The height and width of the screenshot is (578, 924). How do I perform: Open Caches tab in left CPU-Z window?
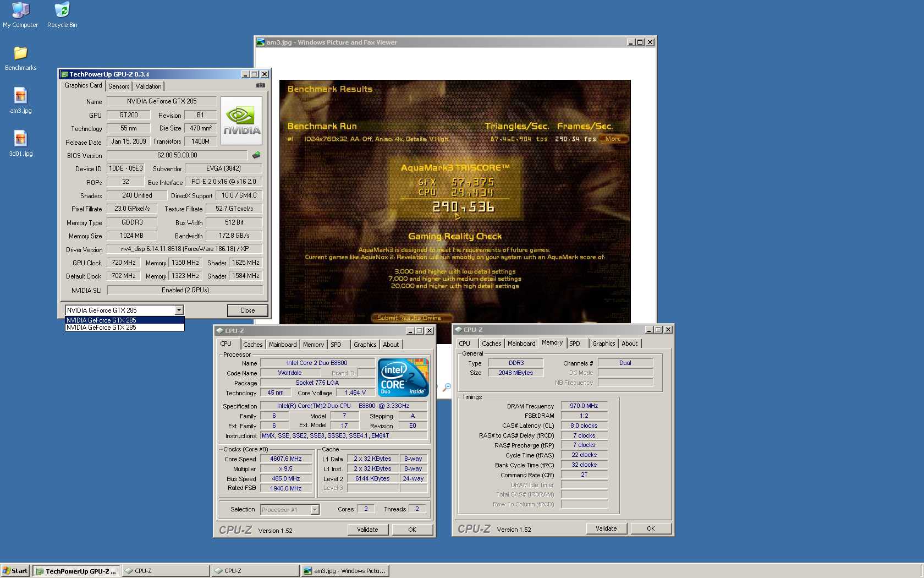click(253, 345)
